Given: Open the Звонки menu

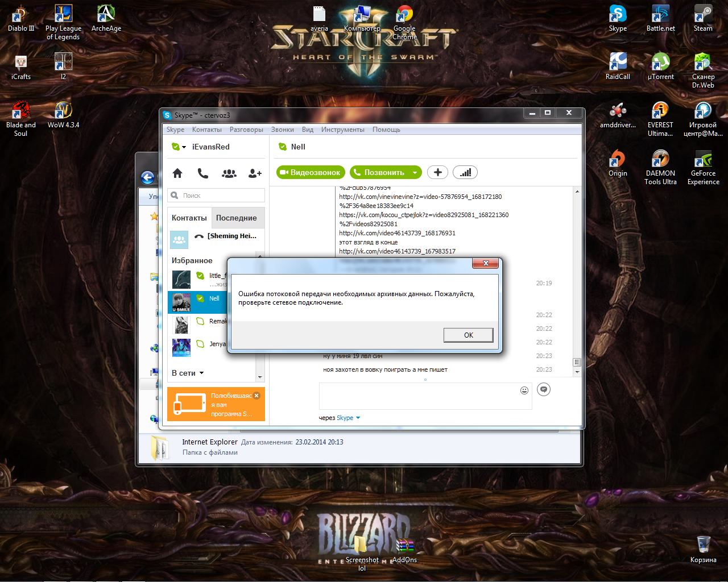Looking at the screenshot, I should point(283,130).
